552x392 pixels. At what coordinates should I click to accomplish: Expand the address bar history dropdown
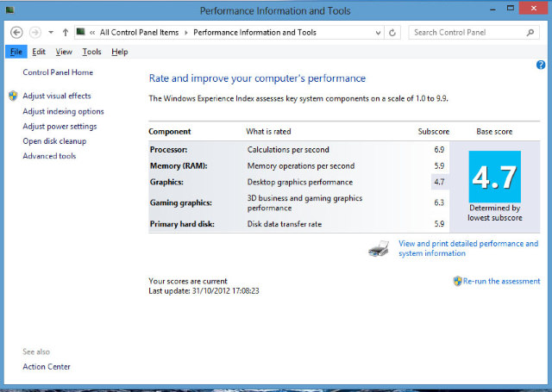click(377, 33)
